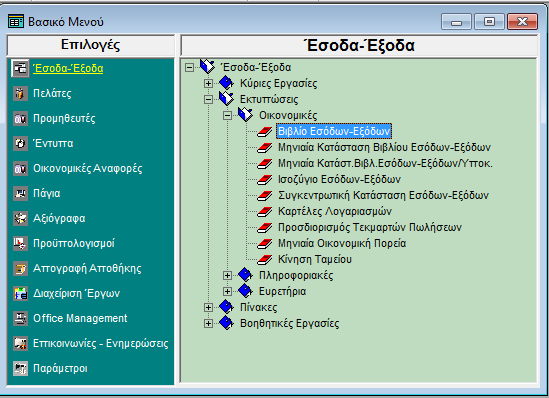Viewport: 549px width, 398px height.
Task: Click the Πάγια sidebar icon
Action: click(20, 193)
